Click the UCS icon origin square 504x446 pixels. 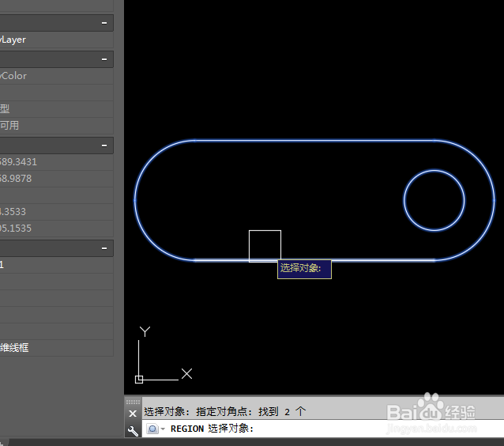[x=139, y=380]
